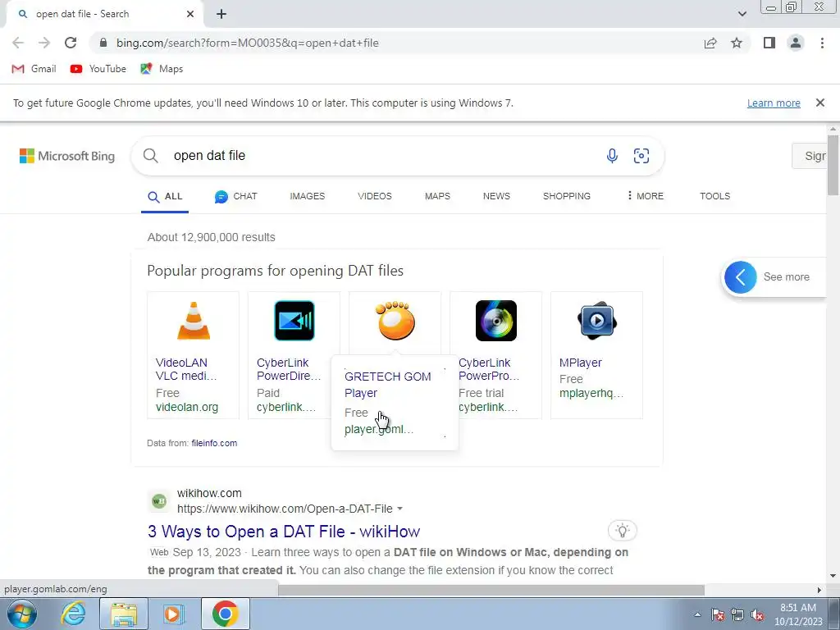Switch to the NEWS tab
This screenshot has width=840, height=630.
pos(496,197)
